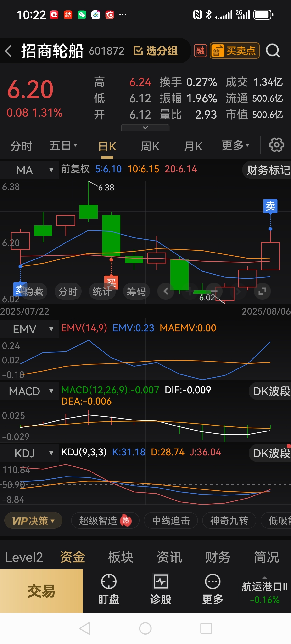Image resolution: width=291 pixels, height=644 pixels.
Task: Tap the stock code 601872
Action: pyautogui.click(x=107, y=51)
